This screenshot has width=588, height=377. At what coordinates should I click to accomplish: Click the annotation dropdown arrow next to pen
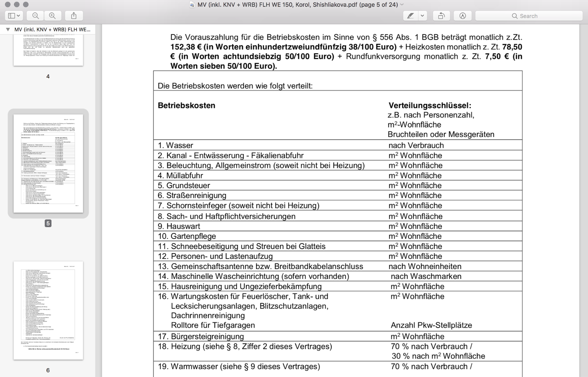point(422,16)
